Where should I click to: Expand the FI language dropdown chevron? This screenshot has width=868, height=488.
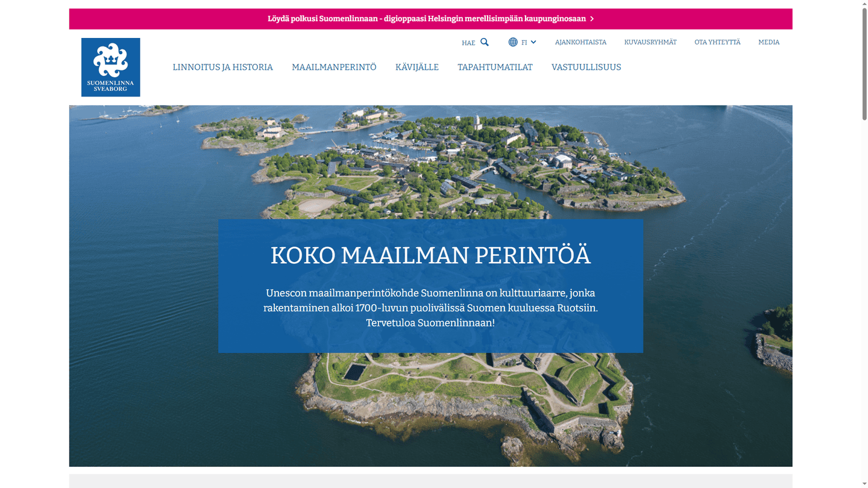pyautogui.click(x=533, y=42)
